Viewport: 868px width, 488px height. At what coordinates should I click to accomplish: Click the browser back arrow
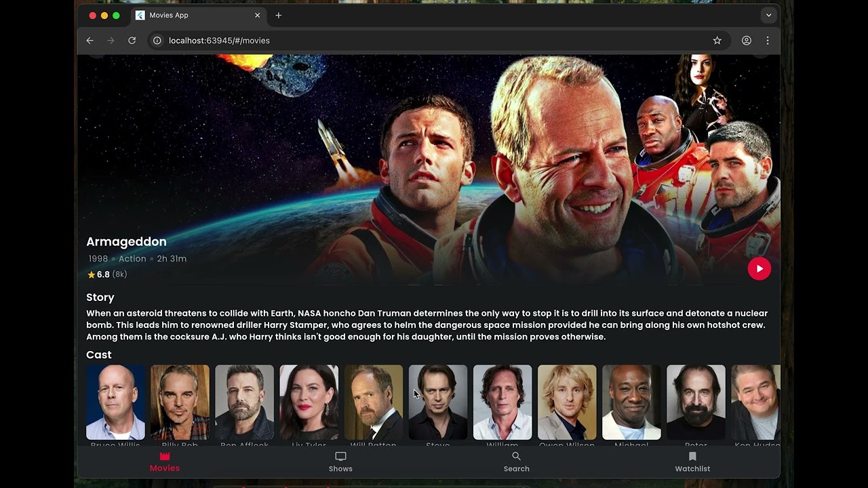tap(90, 41)
